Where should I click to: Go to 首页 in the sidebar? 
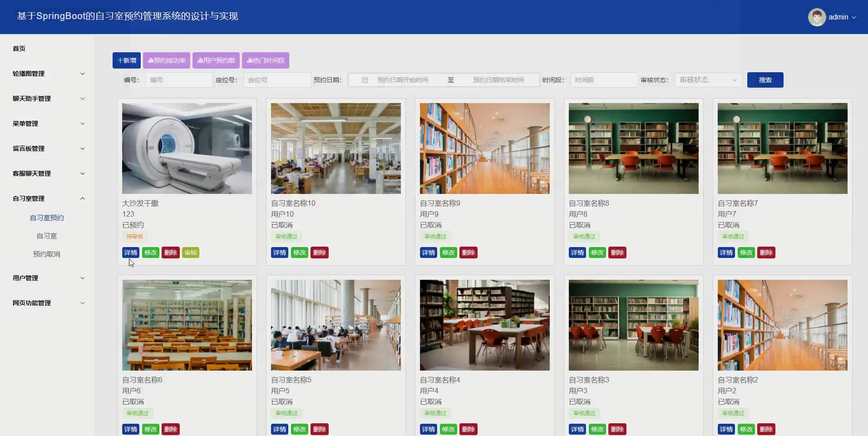coord(19,49)
